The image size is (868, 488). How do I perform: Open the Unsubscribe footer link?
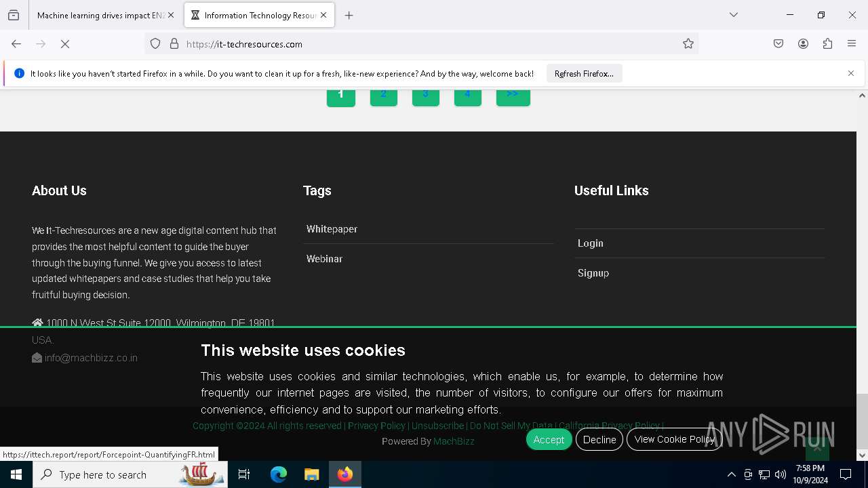pos(437,426)
